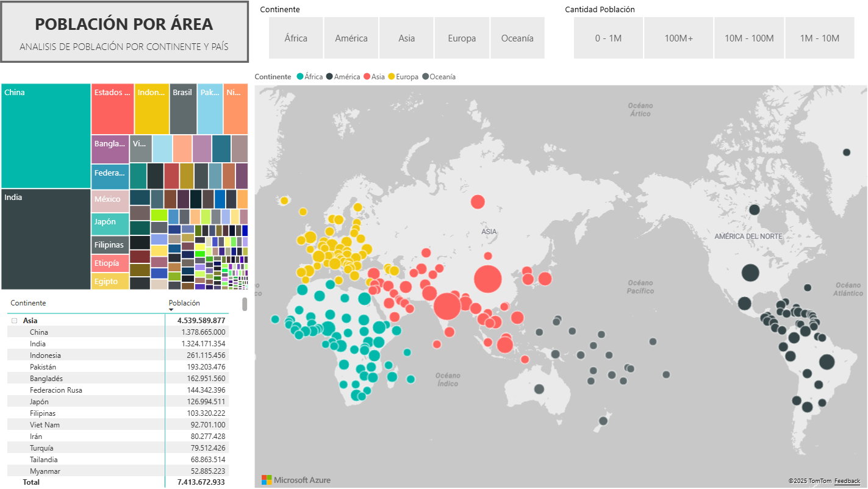Select the large red India bubble on map
Screen dimensions: 868x489
click(447, 306)
